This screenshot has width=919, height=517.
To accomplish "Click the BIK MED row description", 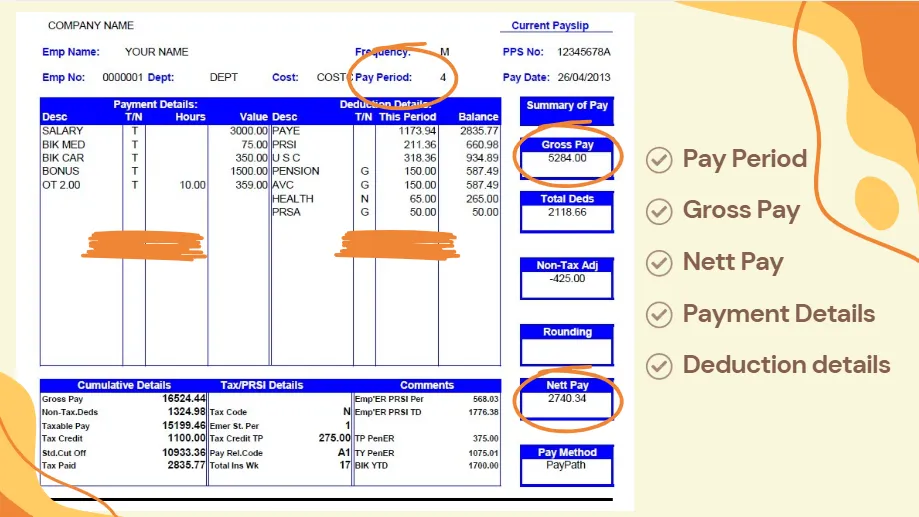I will coord(63,144).
